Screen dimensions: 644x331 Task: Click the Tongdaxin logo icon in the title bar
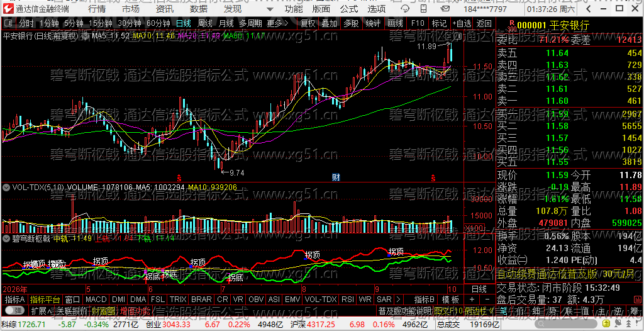tap(9, 9)
